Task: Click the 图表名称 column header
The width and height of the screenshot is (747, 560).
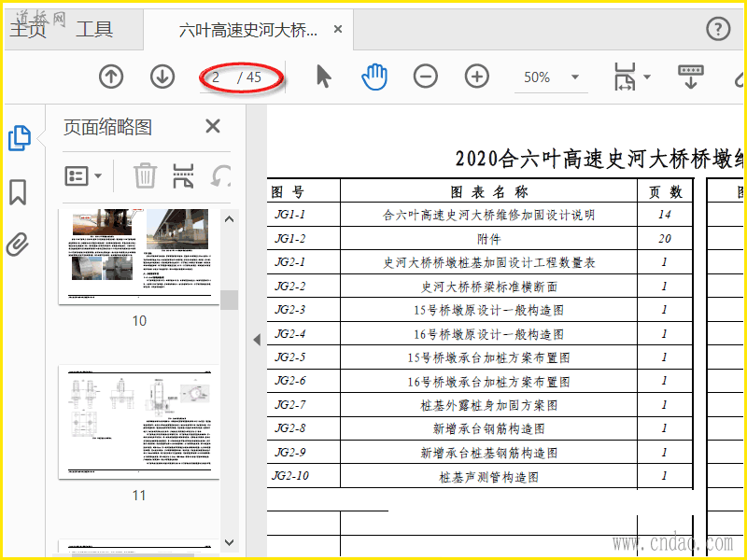Action: tap(488, 191)
